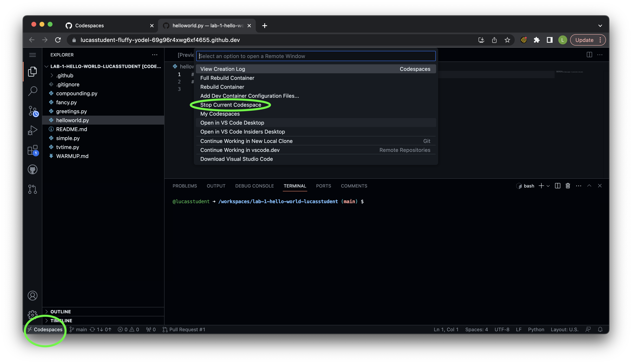Open the Accounts icon in activity bar
This screenshot has height=364, width=632.
[33, 296]
